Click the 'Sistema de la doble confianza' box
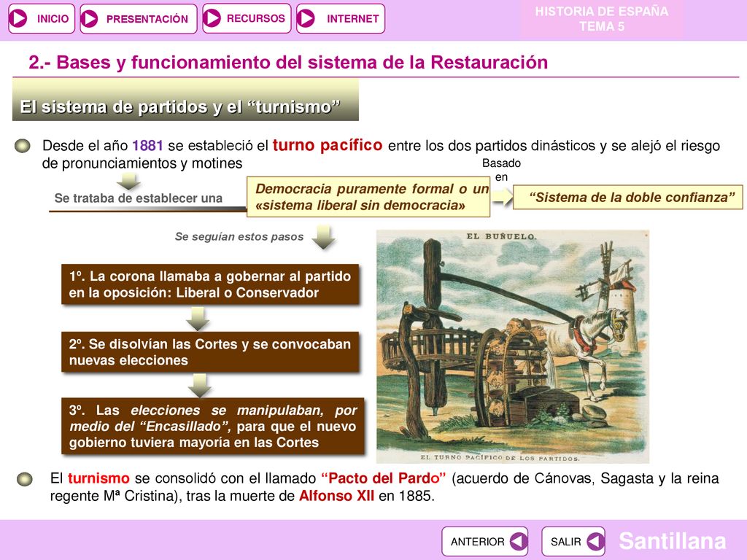Viewport: 747px width, 560px height. point(627,197)
